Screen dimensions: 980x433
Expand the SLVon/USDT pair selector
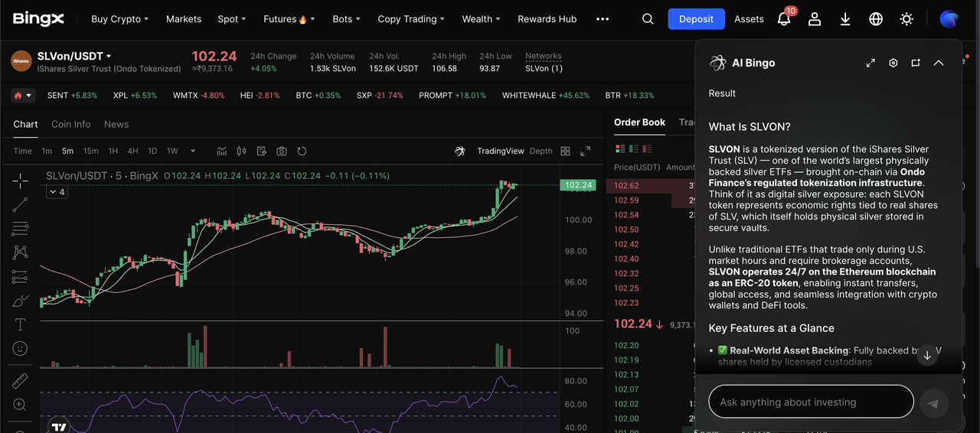[109, 57]
